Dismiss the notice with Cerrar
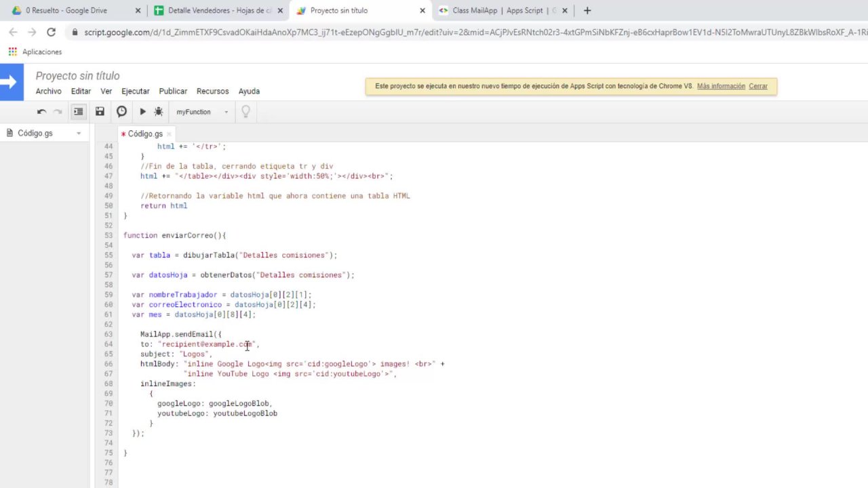The height and width of the screenshot is (488, 868). click(758, 86)
